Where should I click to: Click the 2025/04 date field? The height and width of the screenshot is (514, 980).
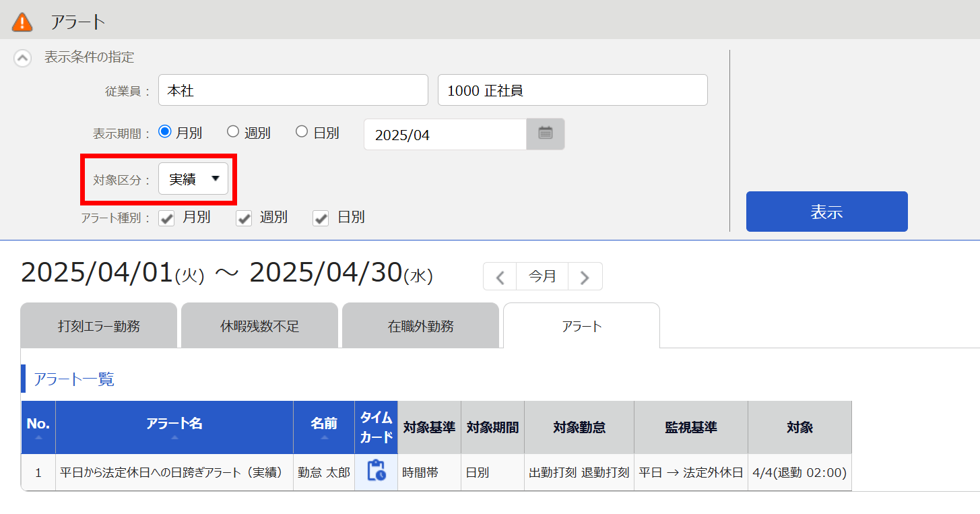[x=445, y=135]
